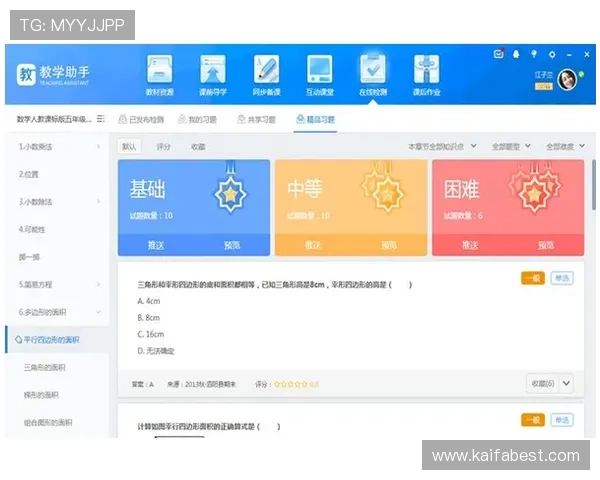Switch to the 我的习题 tab
The height and width of the screenshot is (480, 600).
(197, 119)
